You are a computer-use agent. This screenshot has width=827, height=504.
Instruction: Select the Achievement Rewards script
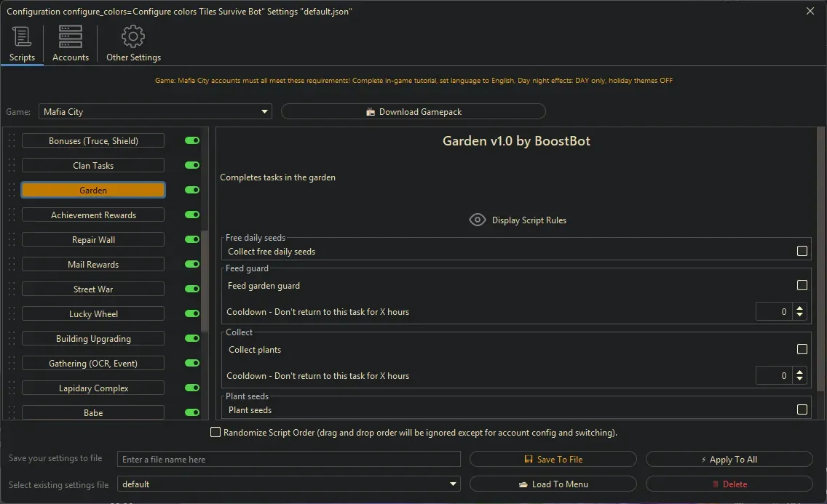point(93,215)
